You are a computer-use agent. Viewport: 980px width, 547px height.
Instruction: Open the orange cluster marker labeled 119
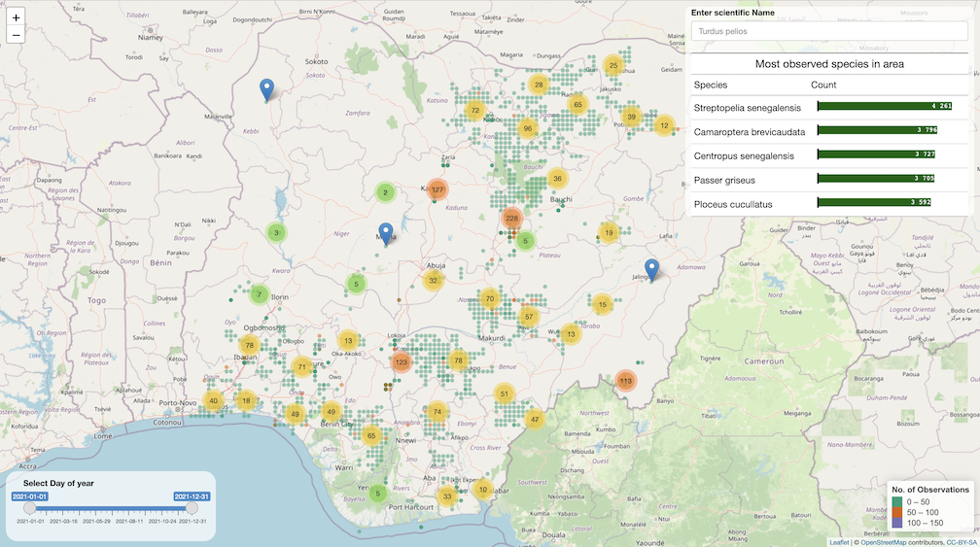point(625,381)
